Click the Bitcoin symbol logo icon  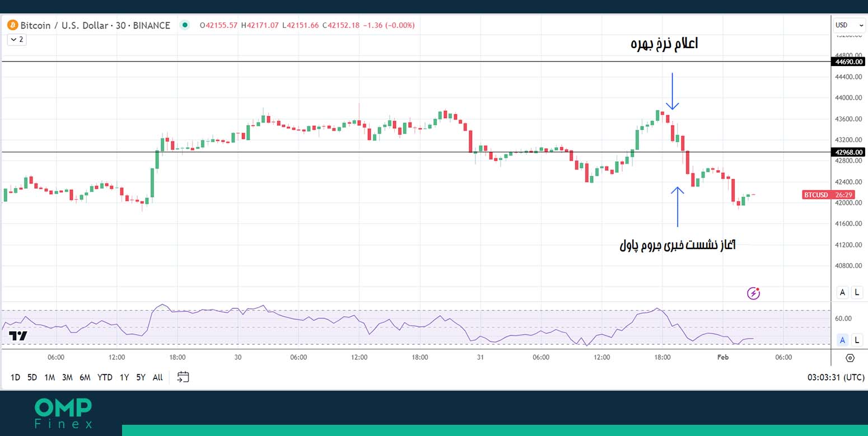[13, 25]
